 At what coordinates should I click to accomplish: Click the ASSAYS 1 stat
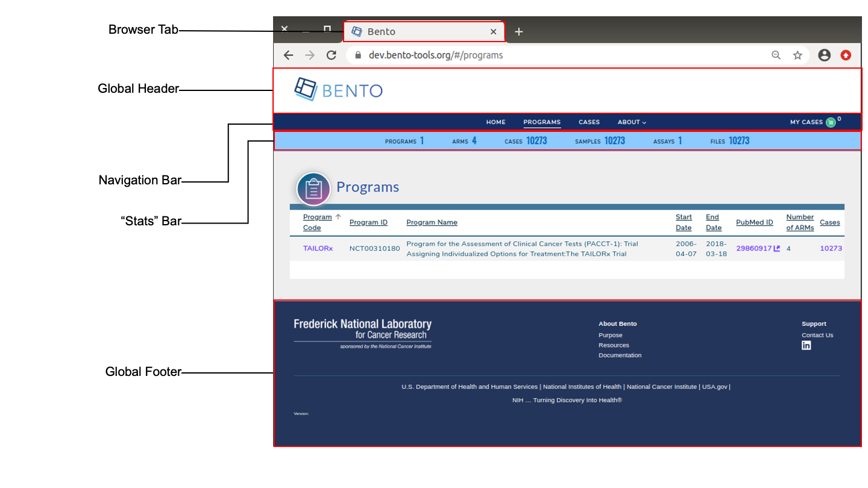pos(667,141)
